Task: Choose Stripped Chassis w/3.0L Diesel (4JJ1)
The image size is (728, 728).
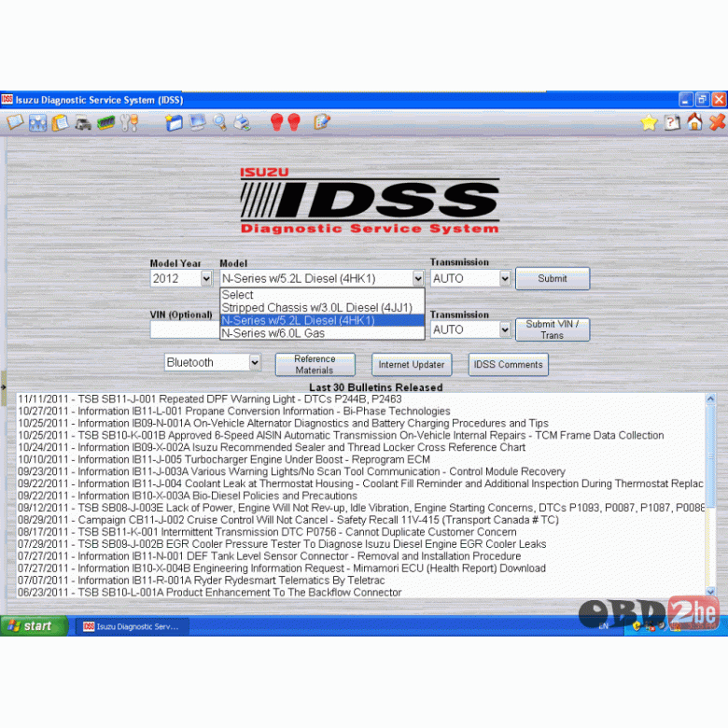Action: 322,307
